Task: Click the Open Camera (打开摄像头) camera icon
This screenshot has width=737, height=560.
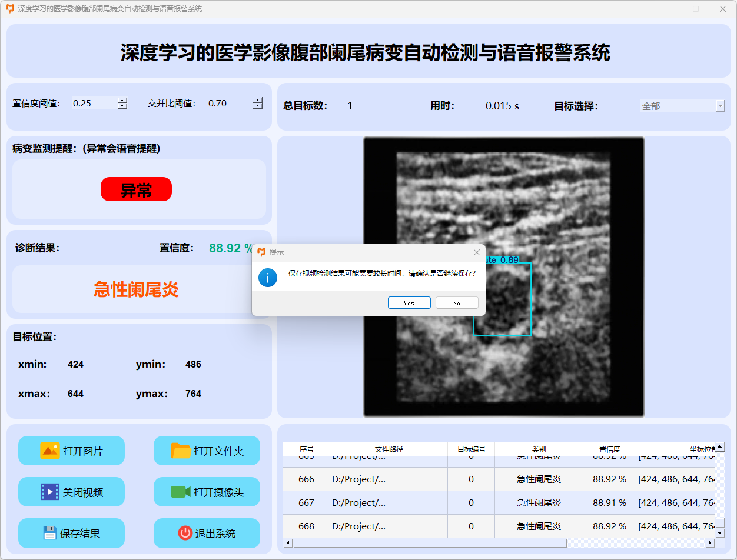Action: 181,492
